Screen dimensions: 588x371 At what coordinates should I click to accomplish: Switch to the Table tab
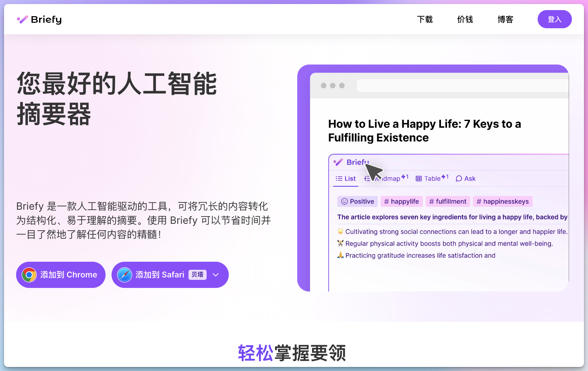coord(432,179)
